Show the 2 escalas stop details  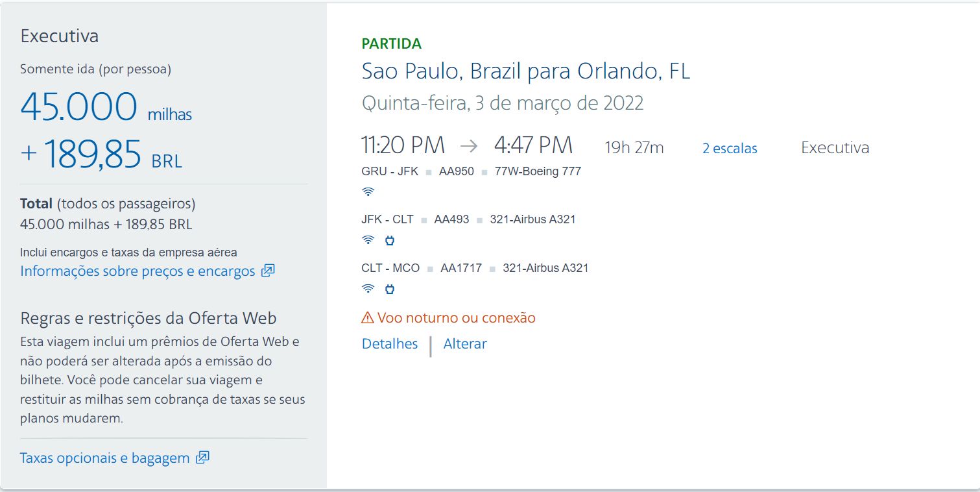pos(730,149)
